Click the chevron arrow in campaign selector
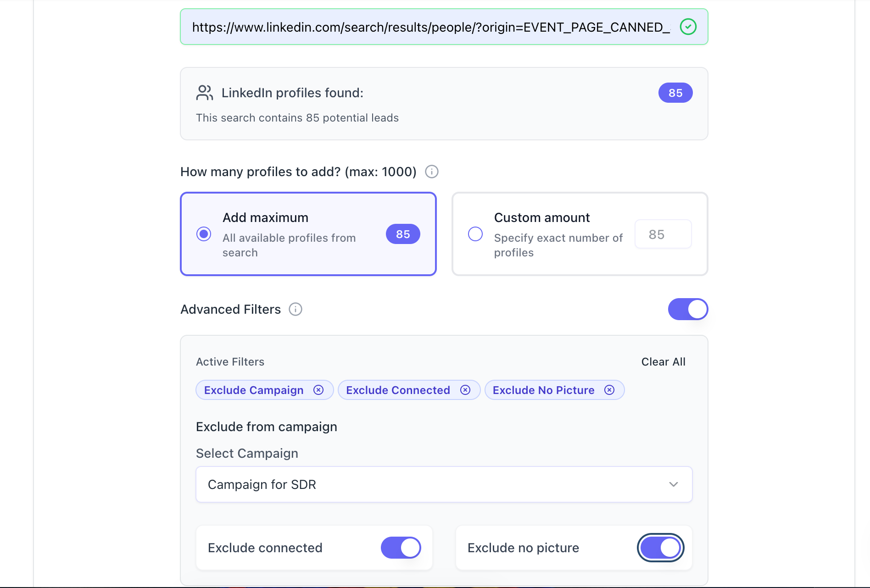This screenshot has height=588, width=870. click(x=673, y=484)
